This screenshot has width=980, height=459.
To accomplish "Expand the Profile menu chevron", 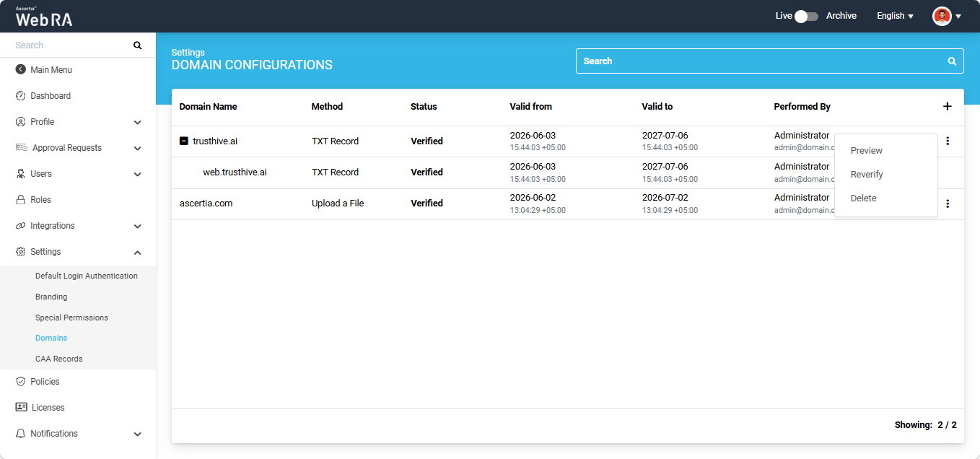I will pyautogui.click(x=138, y=122).
